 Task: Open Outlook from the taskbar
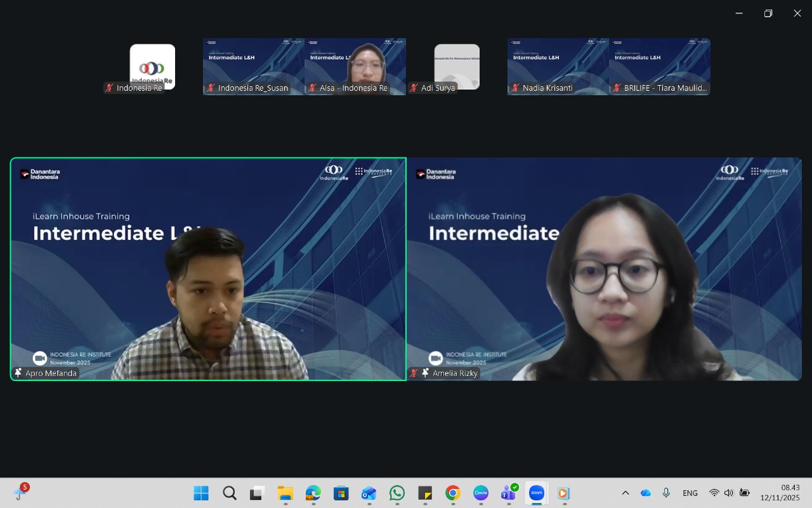[369, 493]
